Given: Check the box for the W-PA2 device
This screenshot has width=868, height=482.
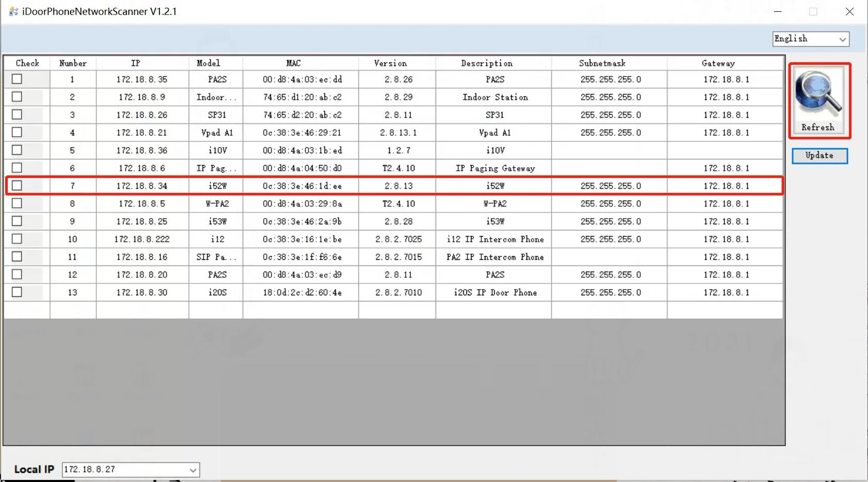Looking at the screenshot, I should click(17, 203).
